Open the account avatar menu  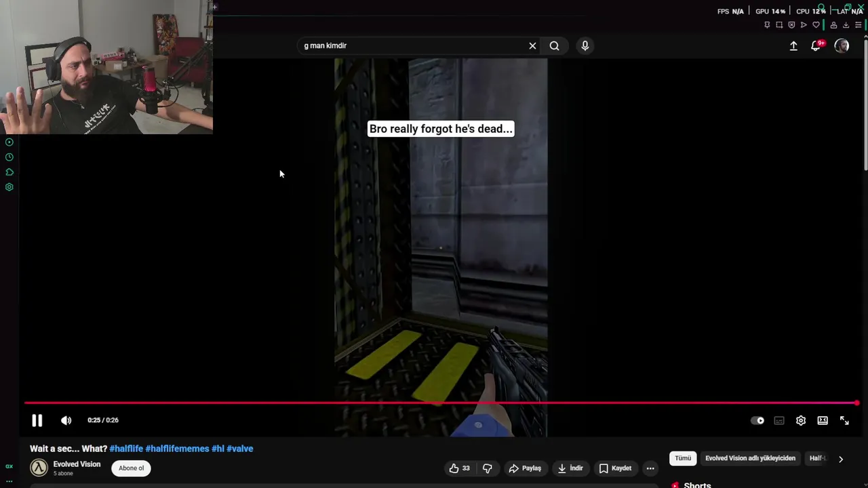tap(842, 45)
